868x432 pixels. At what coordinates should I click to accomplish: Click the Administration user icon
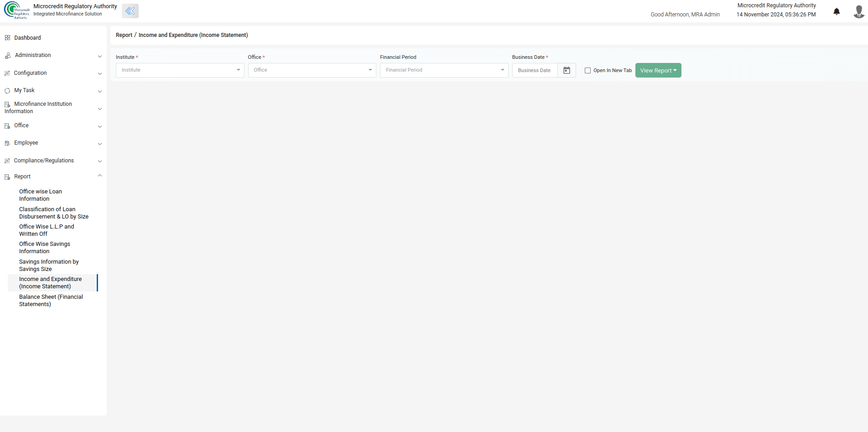point(8,56)
